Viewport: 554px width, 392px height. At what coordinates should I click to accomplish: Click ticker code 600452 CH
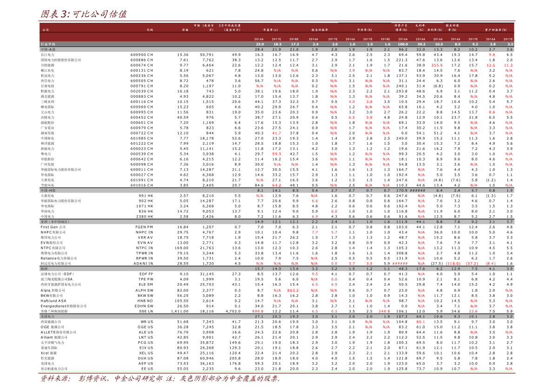click(142, 117)
